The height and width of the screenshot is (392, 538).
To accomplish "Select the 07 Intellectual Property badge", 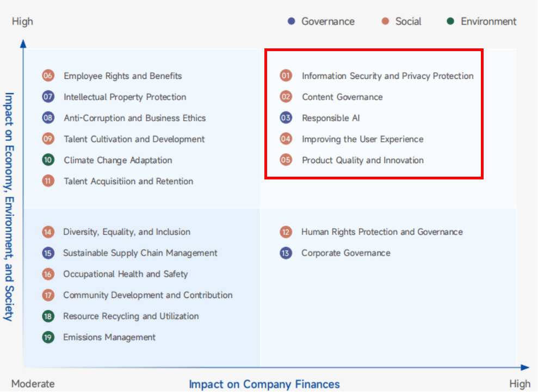I will tap(48, 97).
